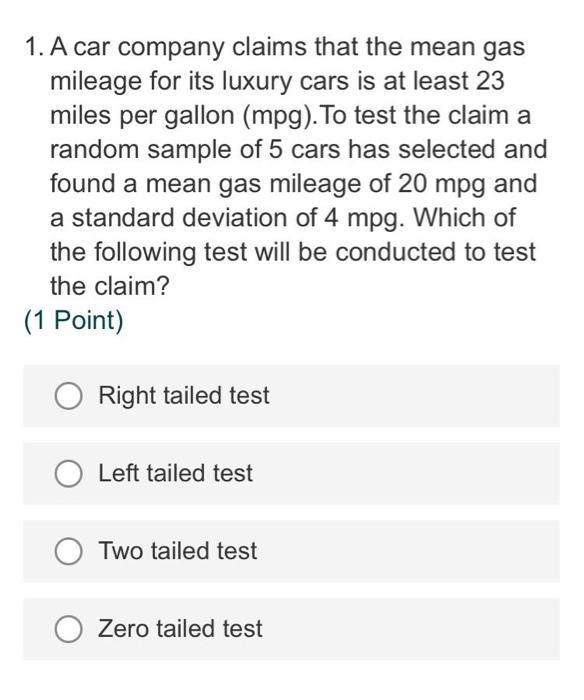The image size is (584, 700).
Task: Click the "Zero tailed test" label text
Action: tap(180, 629)
